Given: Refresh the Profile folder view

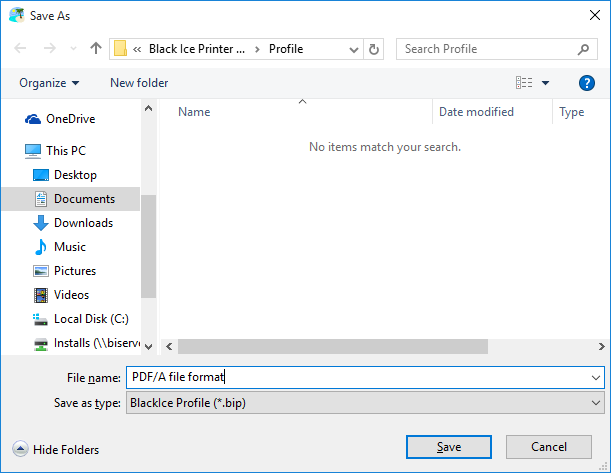Looking at the screenshot, I should point(375,49).
